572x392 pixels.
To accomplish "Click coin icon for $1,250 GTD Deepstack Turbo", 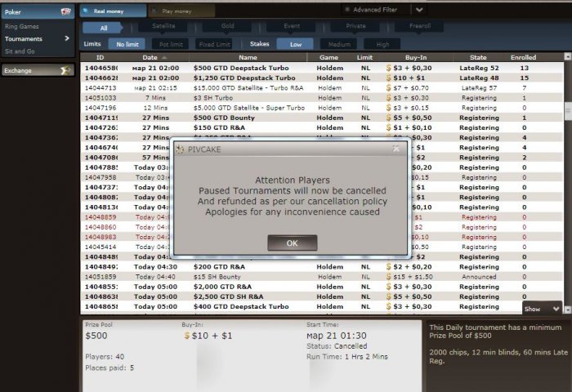I will [x=388, y=78].
